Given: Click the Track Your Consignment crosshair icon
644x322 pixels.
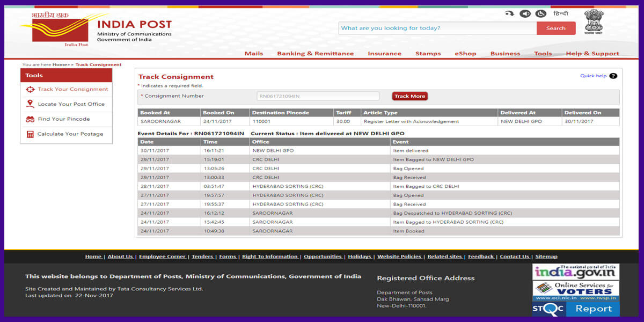Looking at the screenshot, I should click(30, 89).
